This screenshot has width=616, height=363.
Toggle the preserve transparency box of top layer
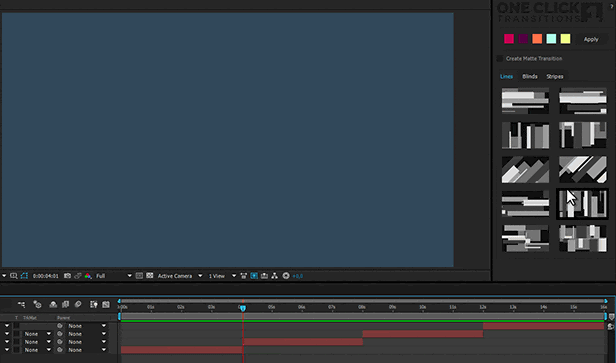[x=16, y=326]
